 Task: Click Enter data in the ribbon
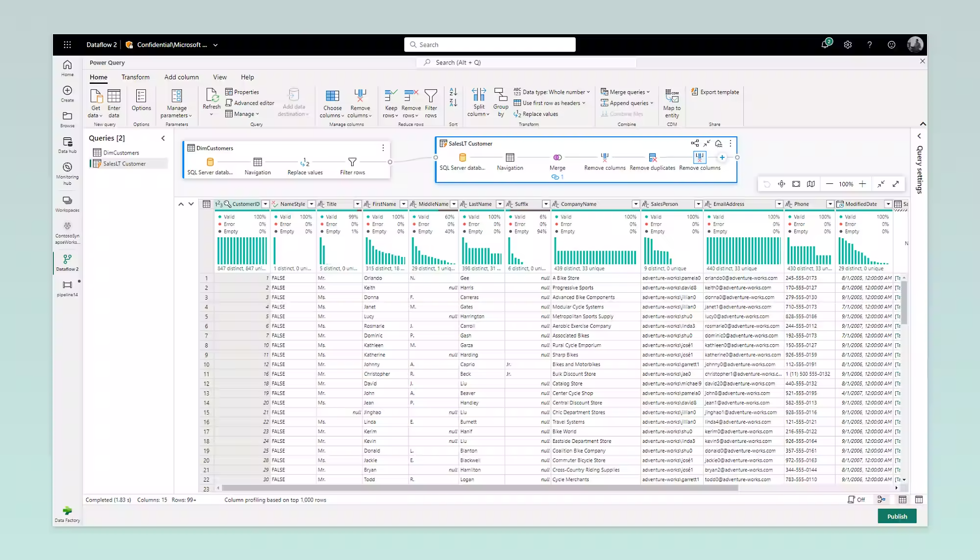(x=114, y=103)
